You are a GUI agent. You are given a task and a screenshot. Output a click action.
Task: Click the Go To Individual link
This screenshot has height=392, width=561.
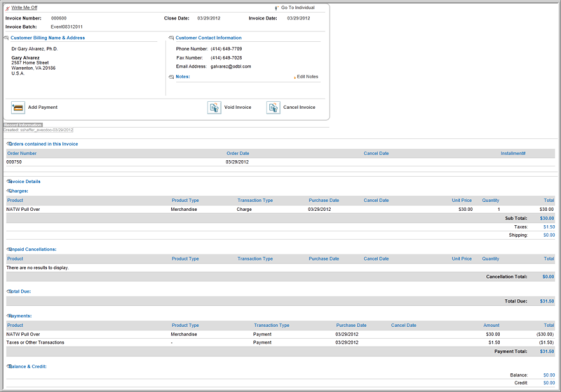298,8
